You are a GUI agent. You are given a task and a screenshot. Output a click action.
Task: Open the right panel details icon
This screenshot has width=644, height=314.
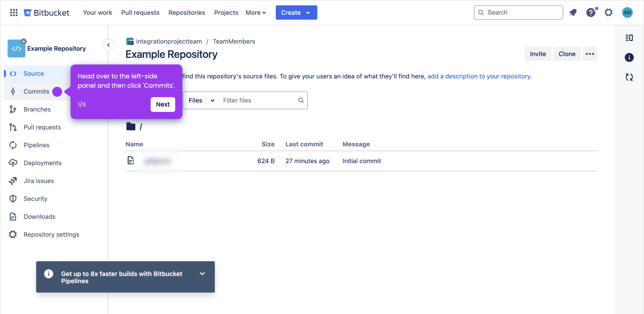629,38
